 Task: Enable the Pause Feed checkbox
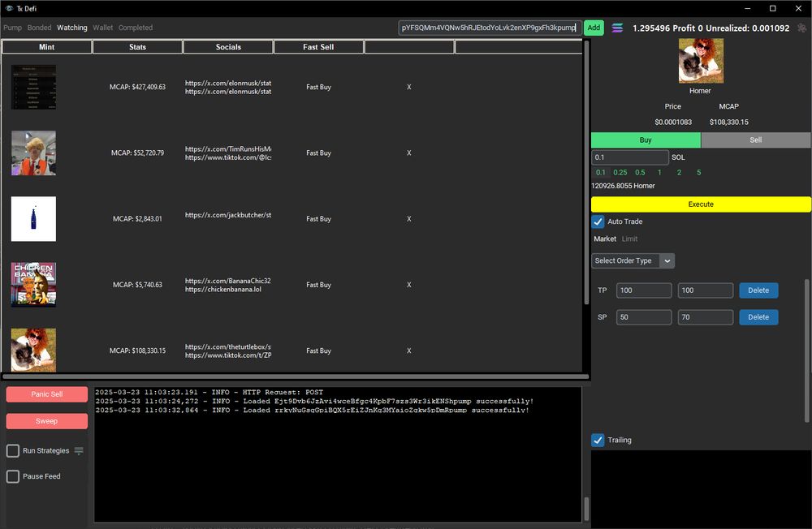(x=13, y=476)
